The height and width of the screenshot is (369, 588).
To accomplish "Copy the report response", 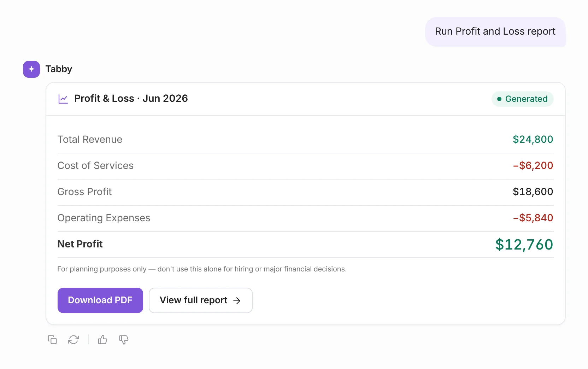I will click(x=52, y=340).
